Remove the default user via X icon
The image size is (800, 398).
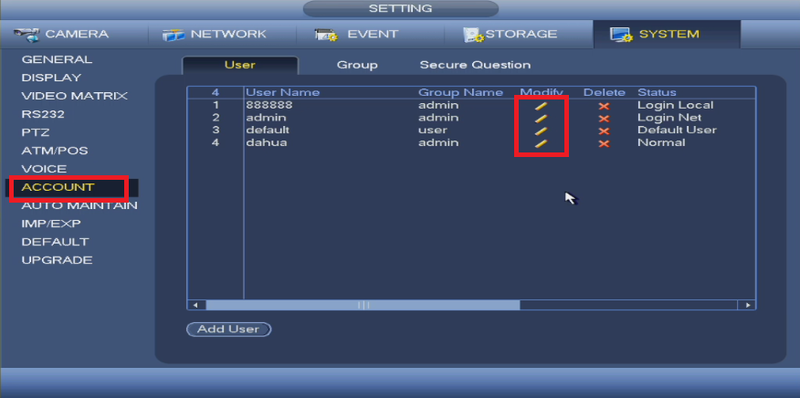point(604,131)
